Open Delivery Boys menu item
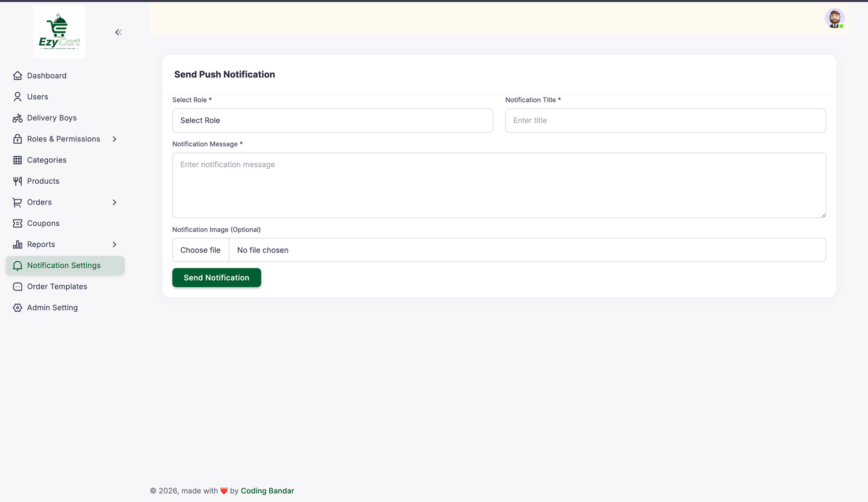 click(65, 118)
